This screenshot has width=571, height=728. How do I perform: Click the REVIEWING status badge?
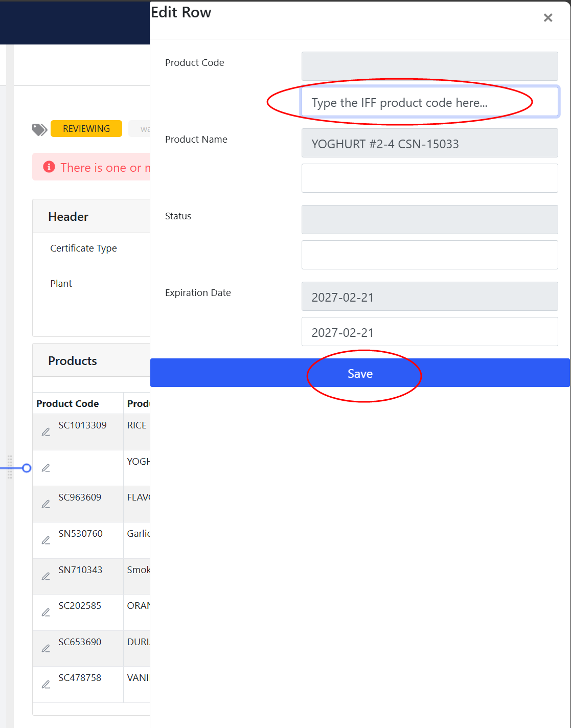[86, 129]
